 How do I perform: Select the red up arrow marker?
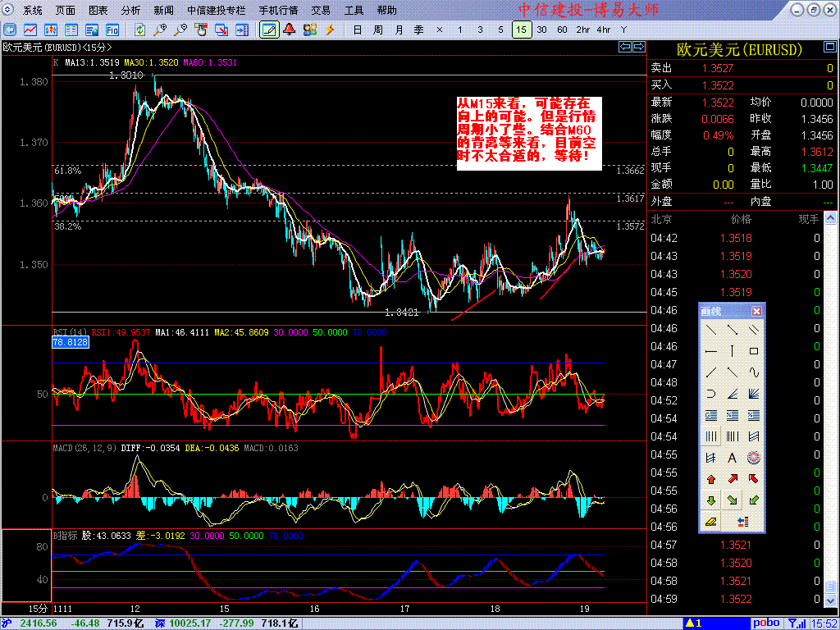[711, 479]
